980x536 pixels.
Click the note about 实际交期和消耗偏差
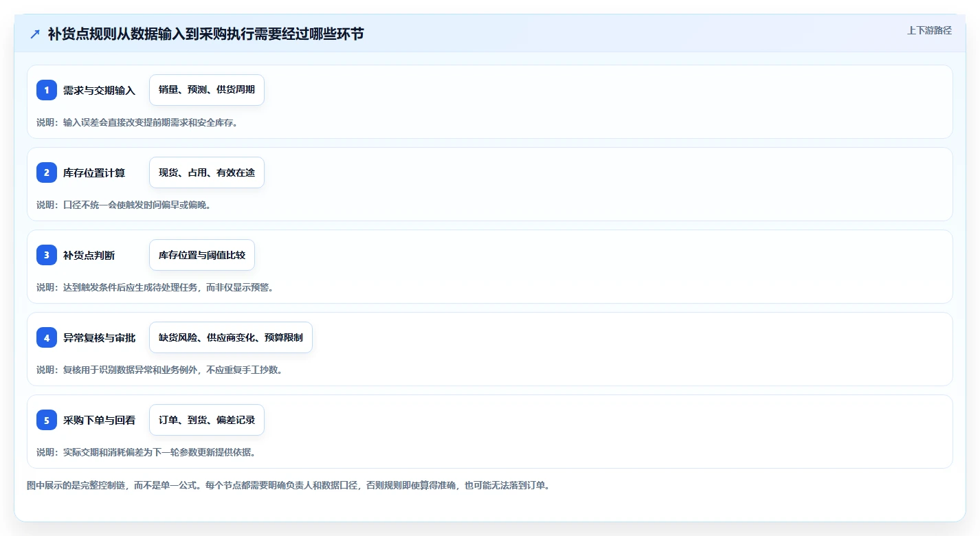click(x=146, y=452)
